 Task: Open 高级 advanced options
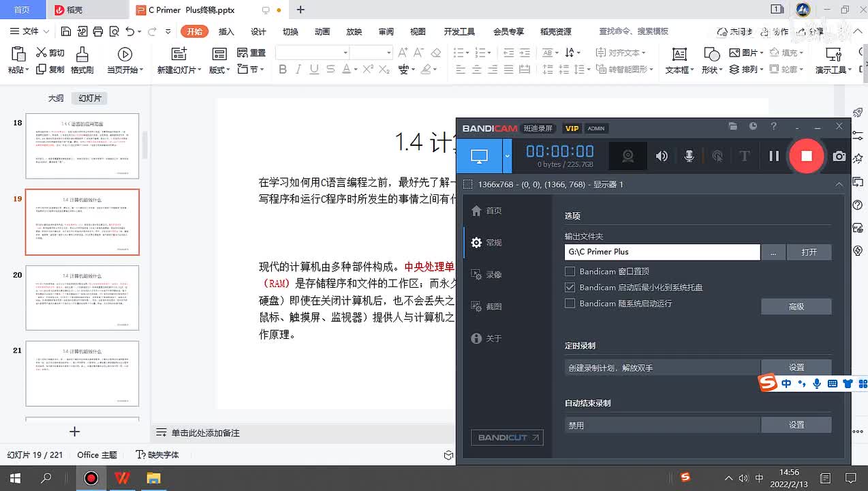(796, 307)
